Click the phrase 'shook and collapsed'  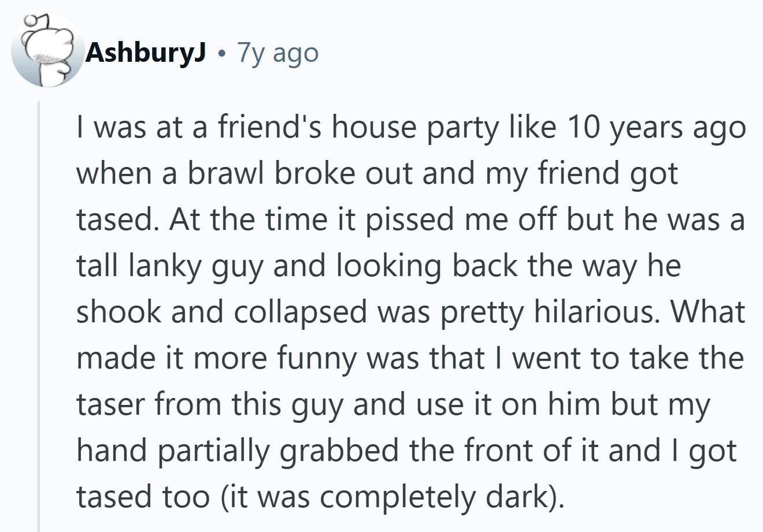[221, 312]
